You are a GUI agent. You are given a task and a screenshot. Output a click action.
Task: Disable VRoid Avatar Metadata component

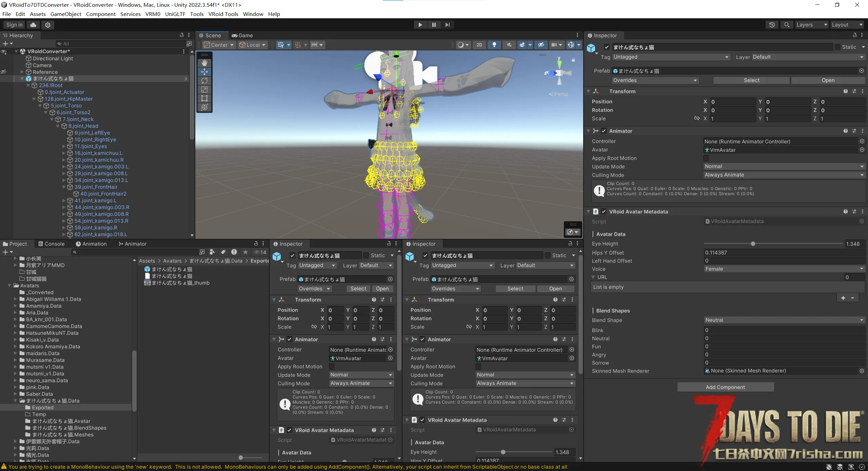point(604,212)
